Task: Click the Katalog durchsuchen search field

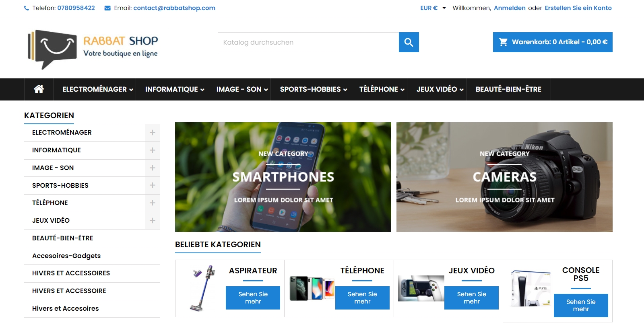Action: [x=308, y=42]
